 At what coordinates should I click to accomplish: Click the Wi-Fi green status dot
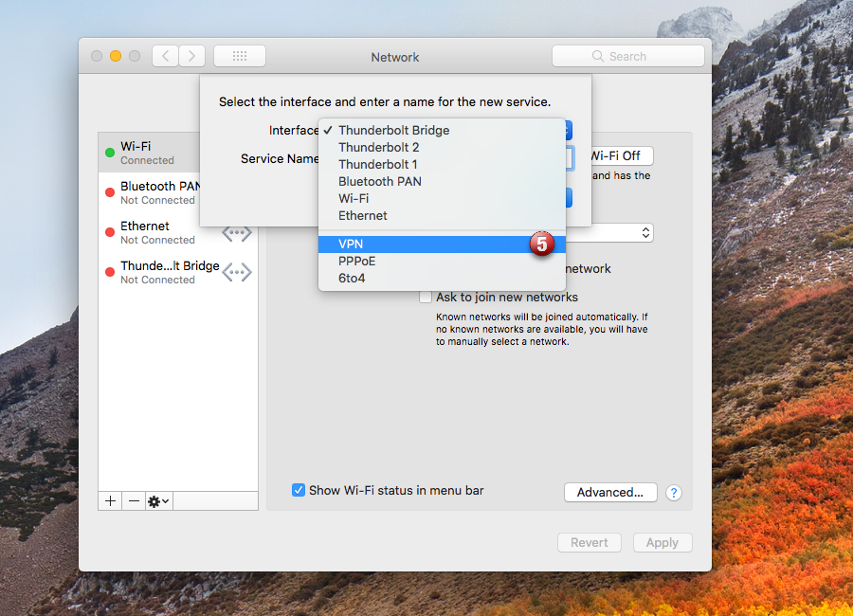(x=110, y=153)
